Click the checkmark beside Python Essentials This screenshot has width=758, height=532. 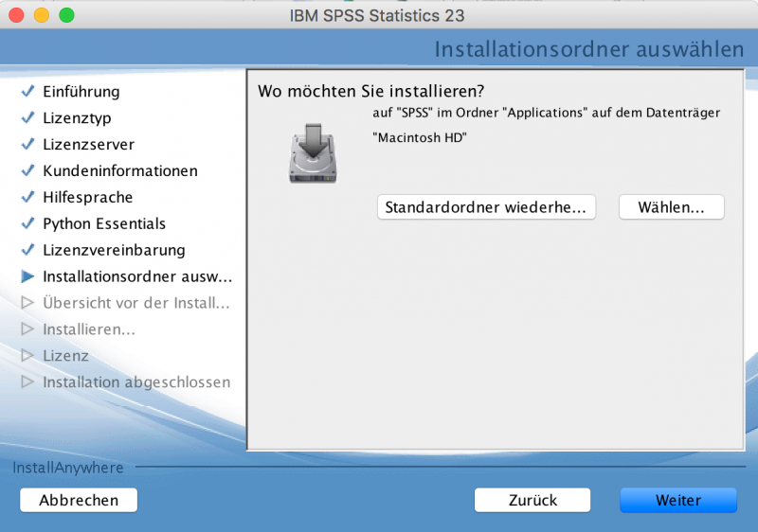click(x=28, y=223)
